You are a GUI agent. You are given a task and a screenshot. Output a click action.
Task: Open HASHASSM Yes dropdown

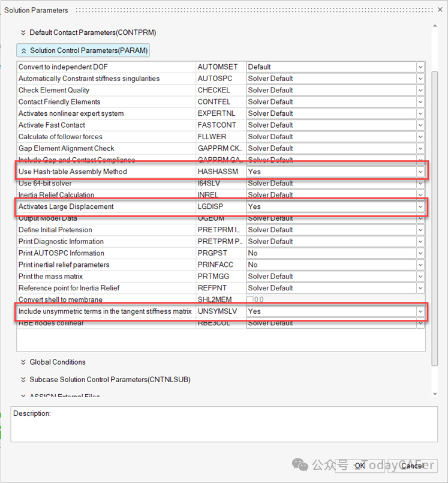click(x=420, y=172)
